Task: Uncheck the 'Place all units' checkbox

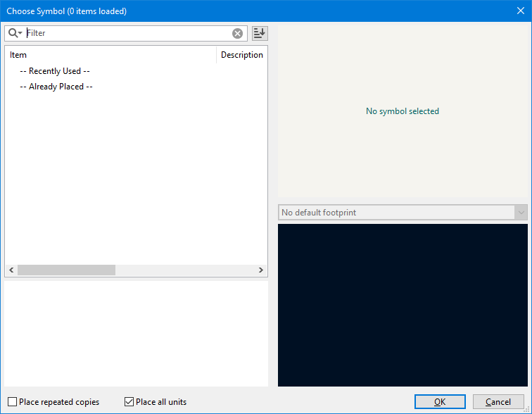Action: point(129,402)
